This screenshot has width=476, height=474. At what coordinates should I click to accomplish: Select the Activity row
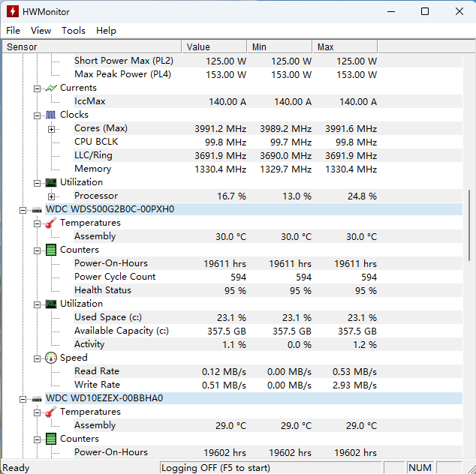click(268, 344)
